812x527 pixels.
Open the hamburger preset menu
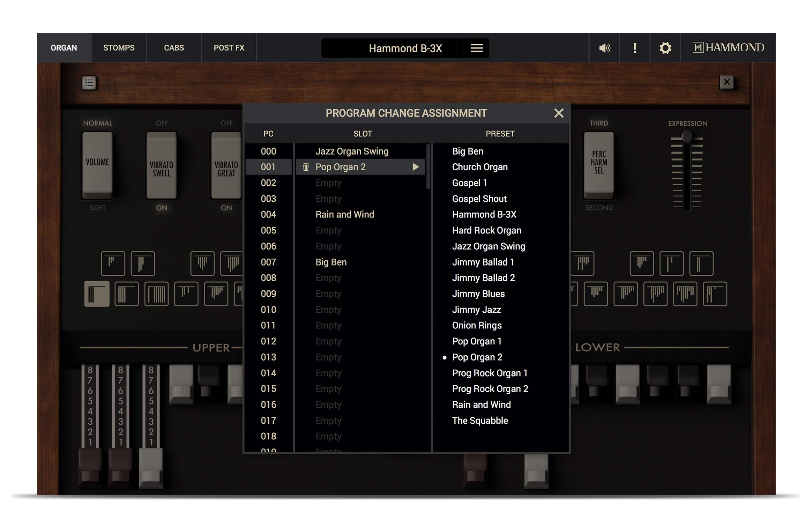477,48
